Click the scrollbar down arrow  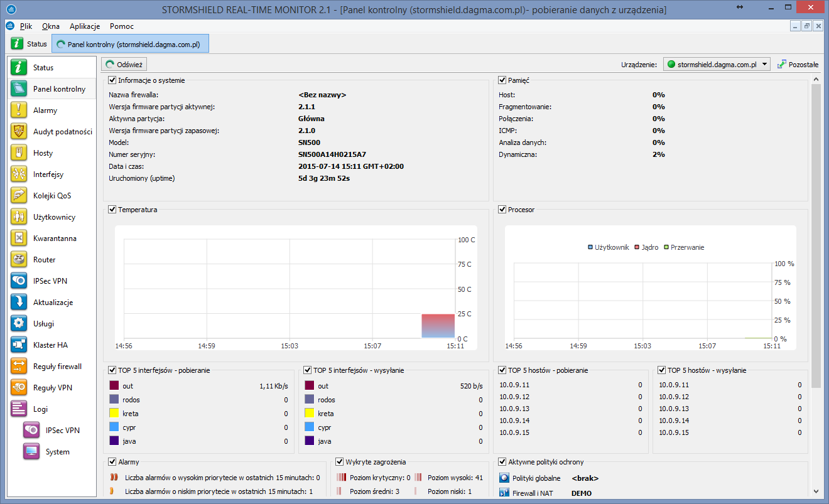click(x=816, y=491)
